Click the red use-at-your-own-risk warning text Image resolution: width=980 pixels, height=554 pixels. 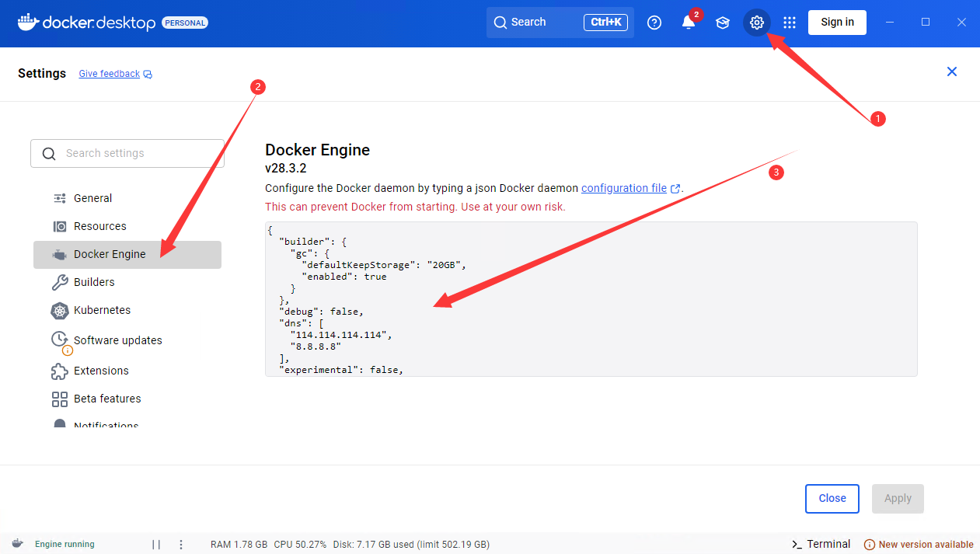(415, 207)
